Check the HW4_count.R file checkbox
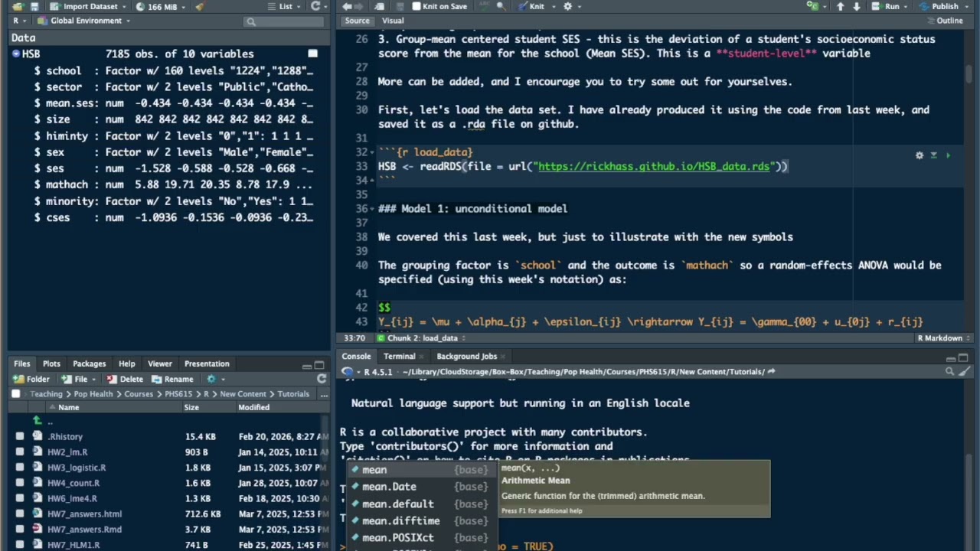The height and width of the screenshot is (551, 980). [20, 483]
